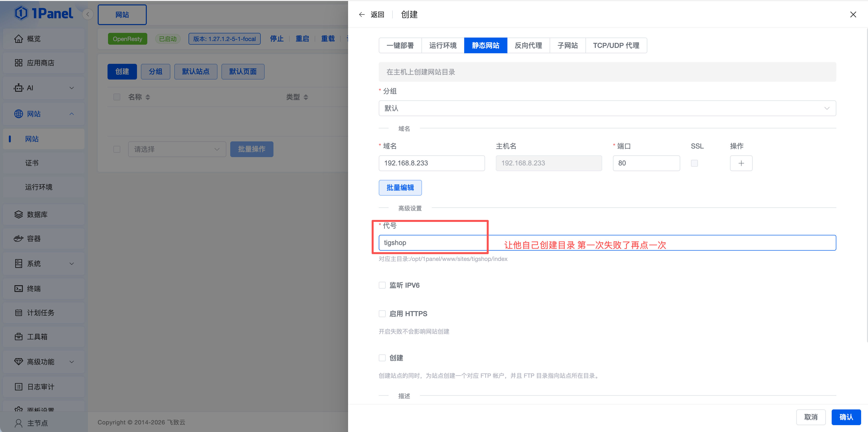Enable the 监听 IPV6 checkbox
This screenshot has height=432, width=868.
point(382,285)
